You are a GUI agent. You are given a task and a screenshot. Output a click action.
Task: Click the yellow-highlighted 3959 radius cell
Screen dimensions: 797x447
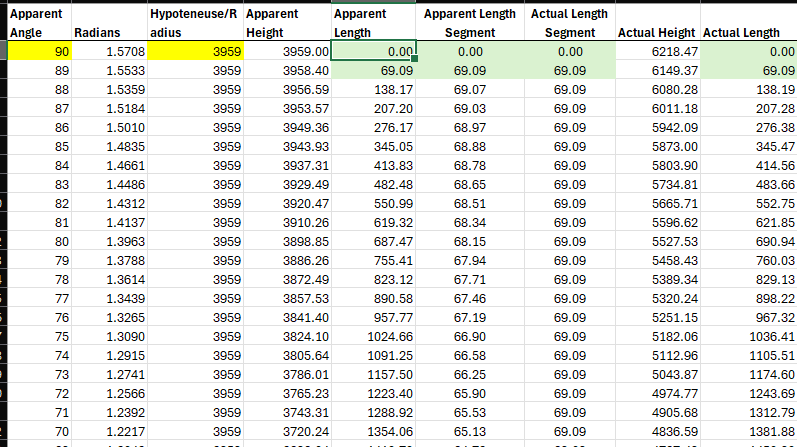click(195, 51)
